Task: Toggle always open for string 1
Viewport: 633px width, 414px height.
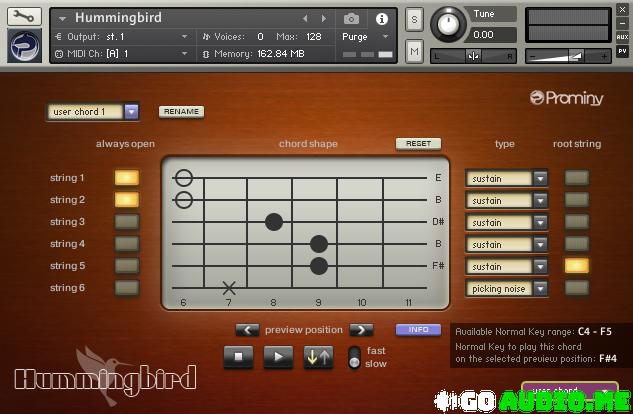Action: coord(127,178)
